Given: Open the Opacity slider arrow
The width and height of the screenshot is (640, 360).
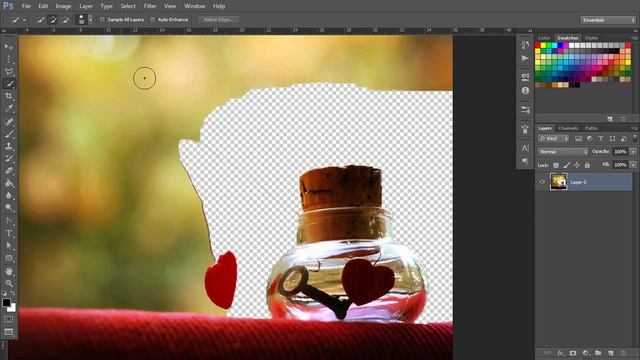Looking at the screenshot, I should [633, 151].
